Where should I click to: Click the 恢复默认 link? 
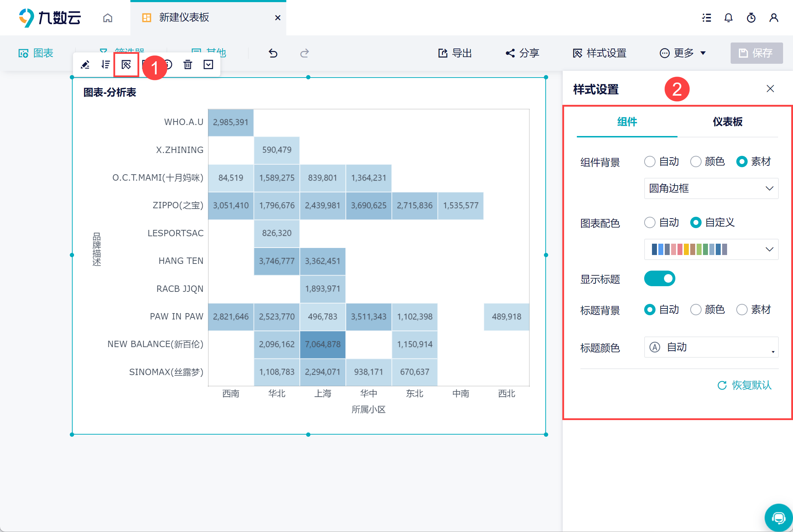pos(744,385)
